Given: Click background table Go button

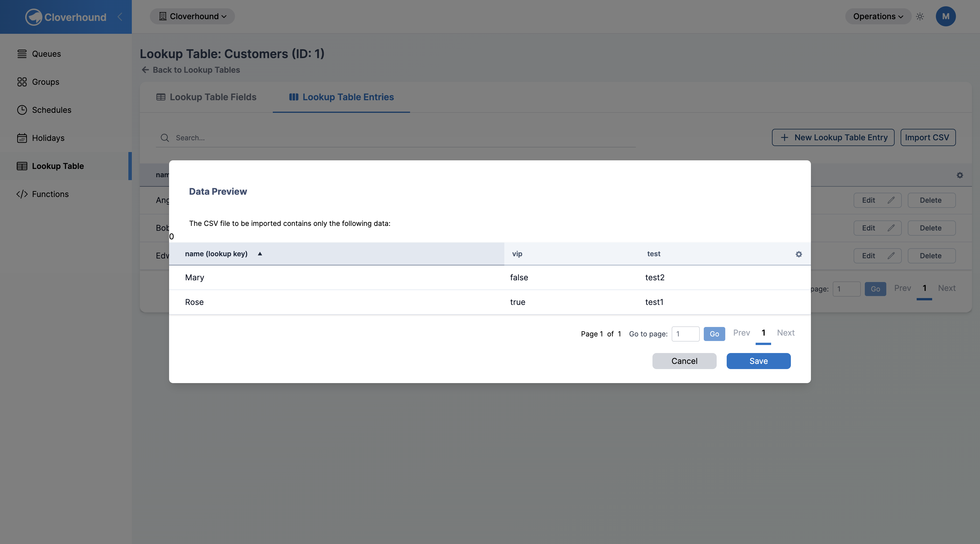Looking at the screenshot, I should (875, 289).
